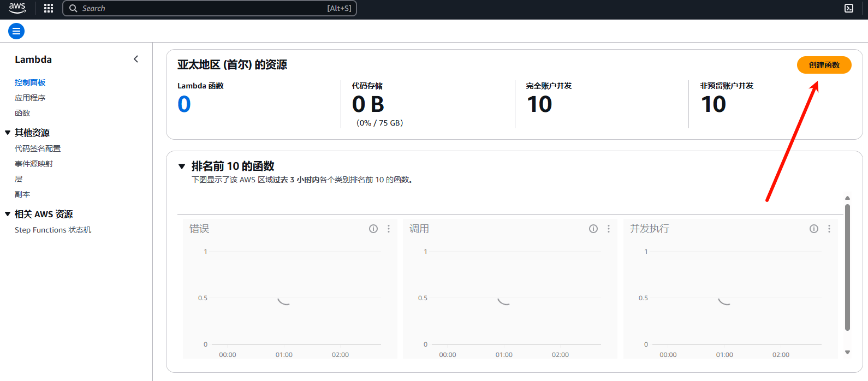Click the info icon on 错误 chart
This screenshot has width=868, height=381.
point(373,229)
